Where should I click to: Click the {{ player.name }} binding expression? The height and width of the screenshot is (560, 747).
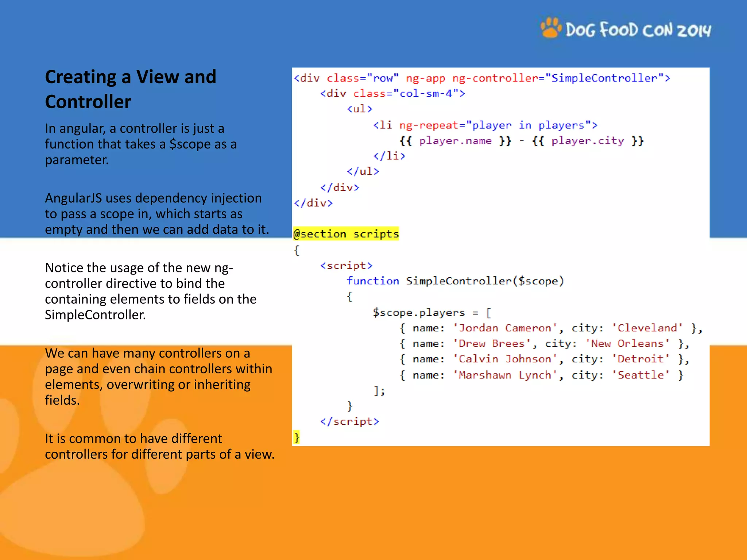455,141
